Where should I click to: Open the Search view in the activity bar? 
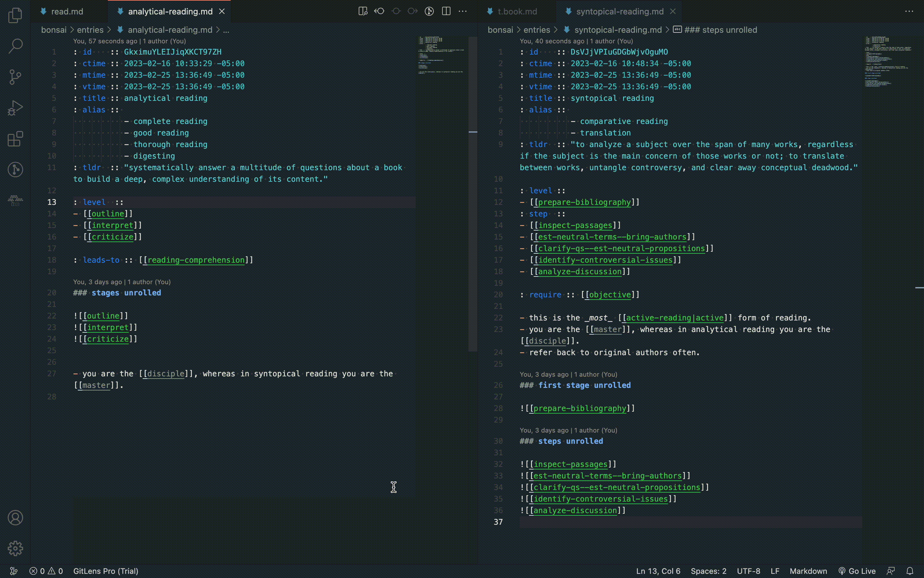click(15, 46)
